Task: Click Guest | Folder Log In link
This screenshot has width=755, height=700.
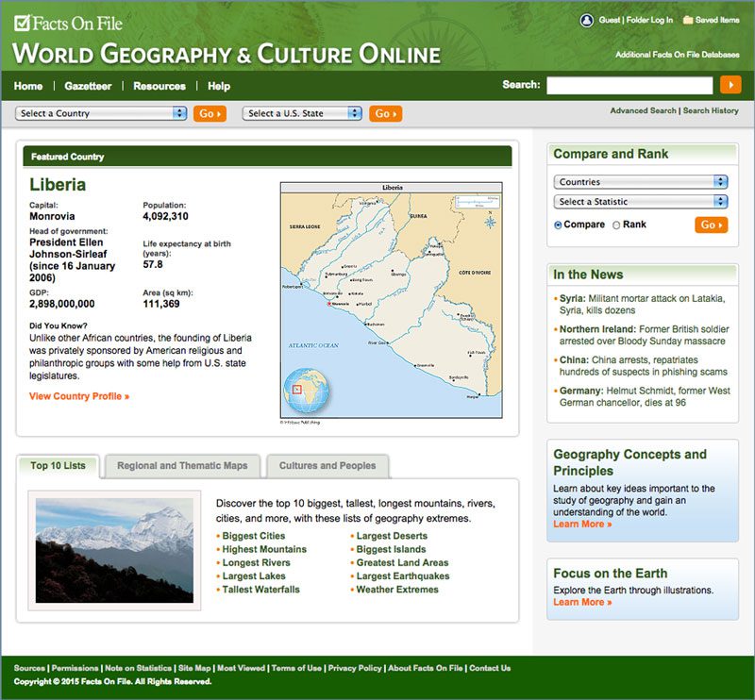Action: point(635,20)
